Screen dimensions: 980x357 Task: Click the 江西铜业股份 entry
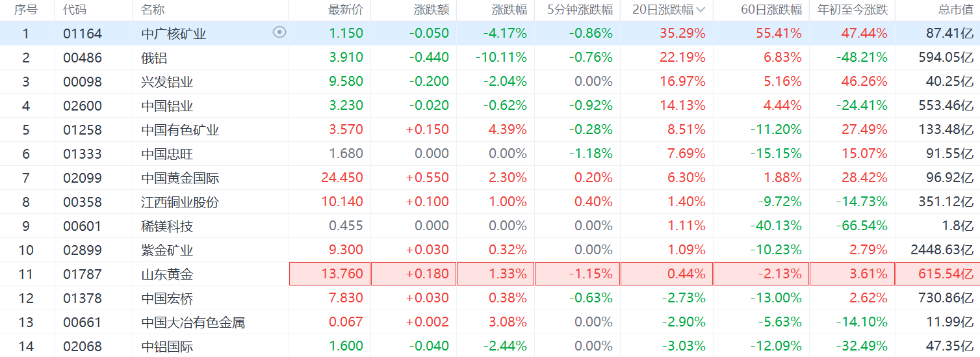[180, 202]
